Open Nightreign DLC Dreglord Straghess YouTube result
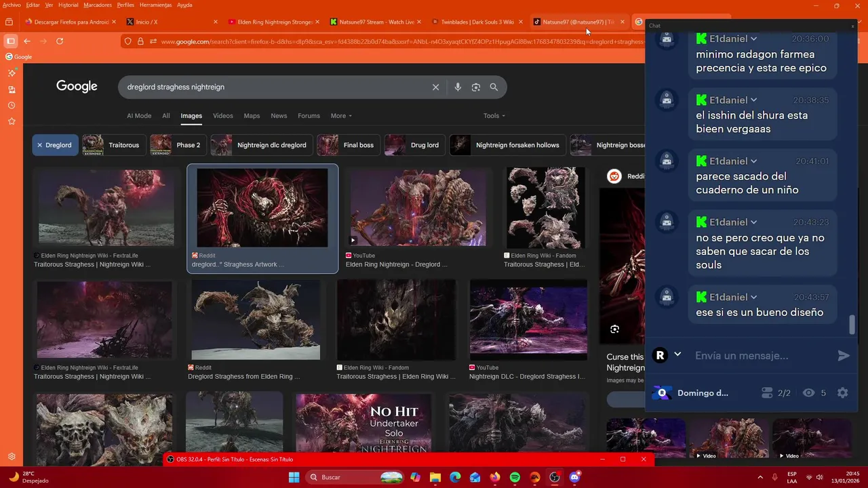868x488 pixels. (528, 330)
